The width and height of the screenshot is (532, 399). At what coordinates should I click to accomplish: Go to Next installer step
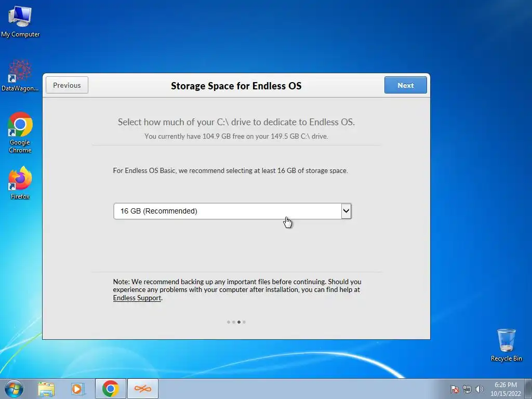click(x=405, y=85)
